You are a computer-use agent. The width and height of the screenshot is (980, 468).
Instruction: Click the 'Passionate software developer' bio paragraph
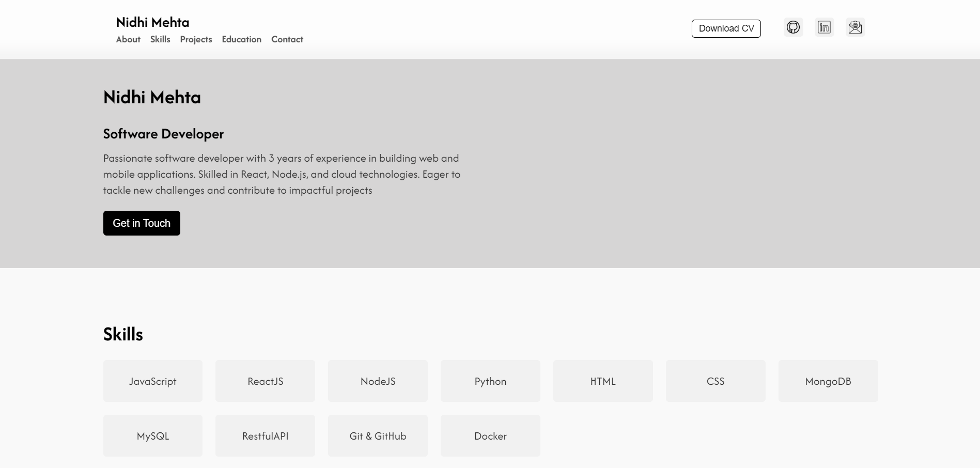pos(282,174)
